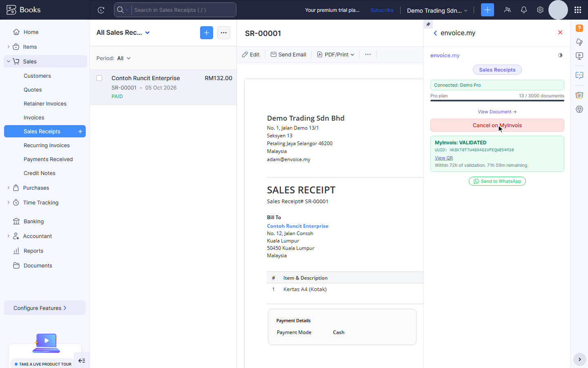This screenshot has height=368, width=588.
Task: Go to Home in the sidebar
Action: (x=31, y=32)
